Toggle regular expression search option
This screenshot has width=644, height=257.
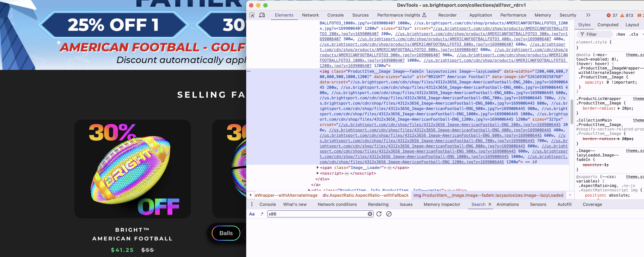tap(262, 214)
